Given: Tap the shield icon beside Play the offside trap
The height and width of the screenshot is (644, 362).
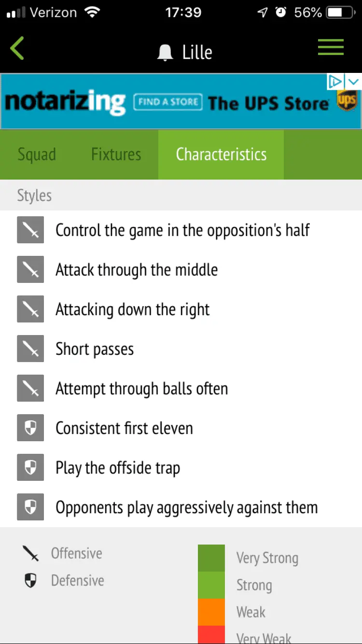Looking at the screenshot, I should pyautogui.click(x=30, y=467).
